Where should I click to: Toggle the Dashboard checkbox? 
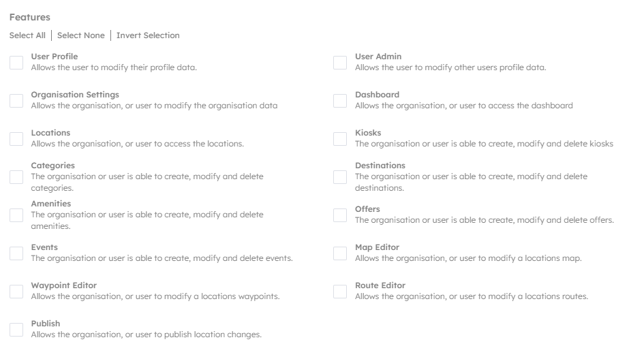[x=340, y=101]
